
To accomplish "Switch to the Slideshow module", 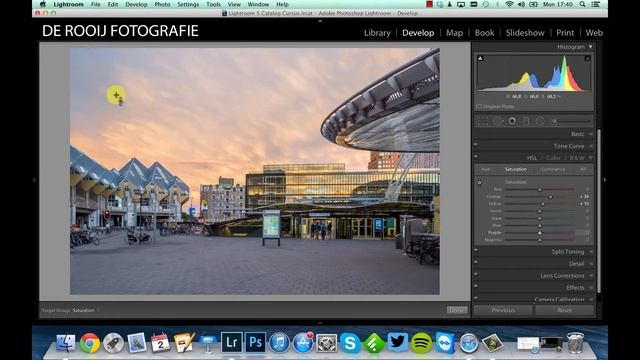I will [525, 33].
